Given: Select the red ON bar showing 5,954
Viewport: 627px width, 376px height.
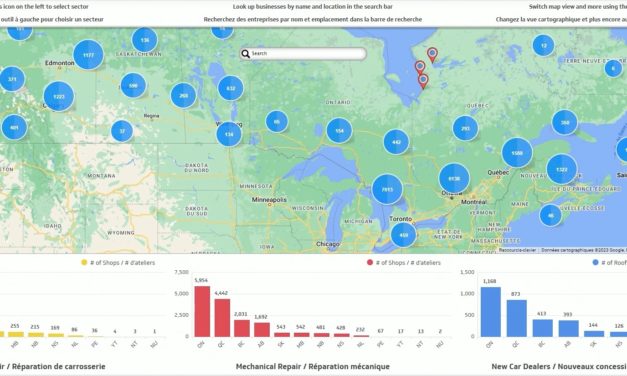Looking at the screenshot, I should [x=202, y=311].
